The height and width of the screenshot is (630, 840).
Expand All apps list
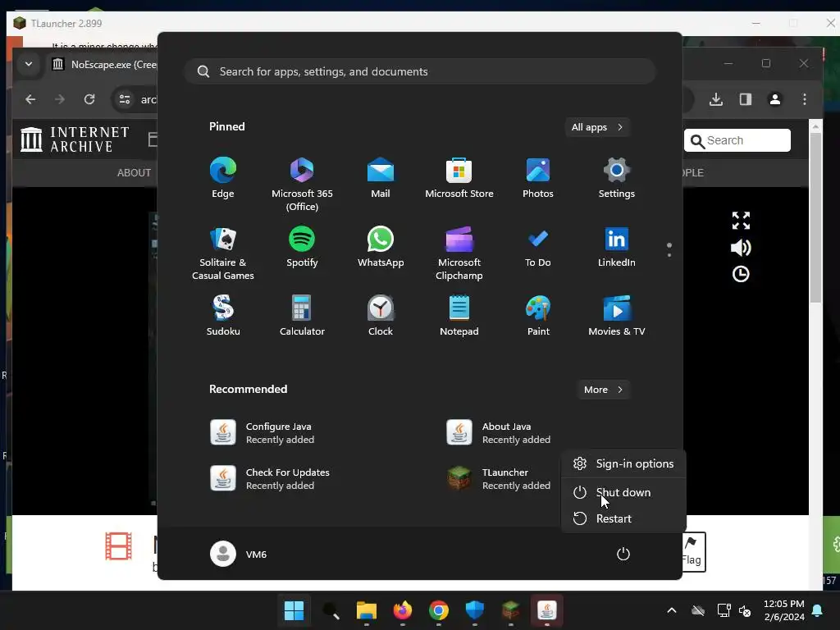click(597, 127)
